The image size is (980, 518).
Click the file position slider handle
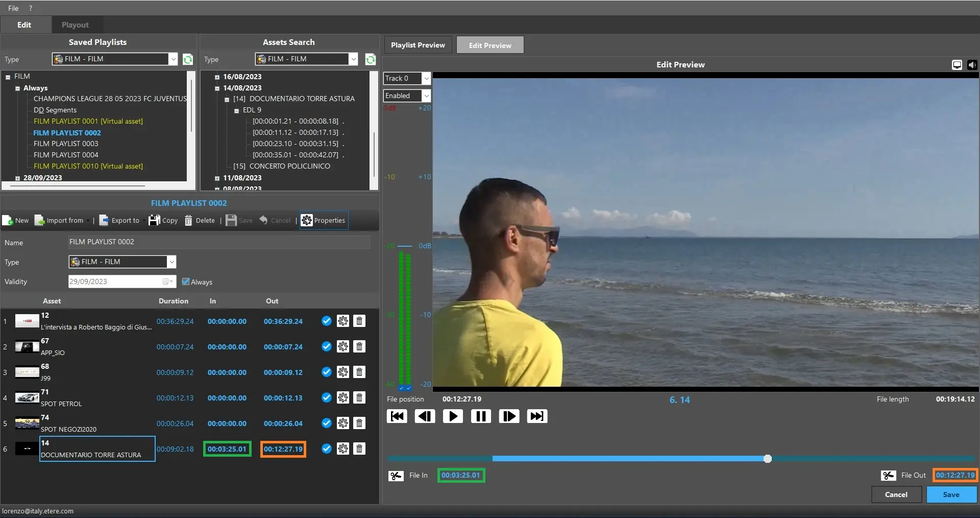(767, 459)
